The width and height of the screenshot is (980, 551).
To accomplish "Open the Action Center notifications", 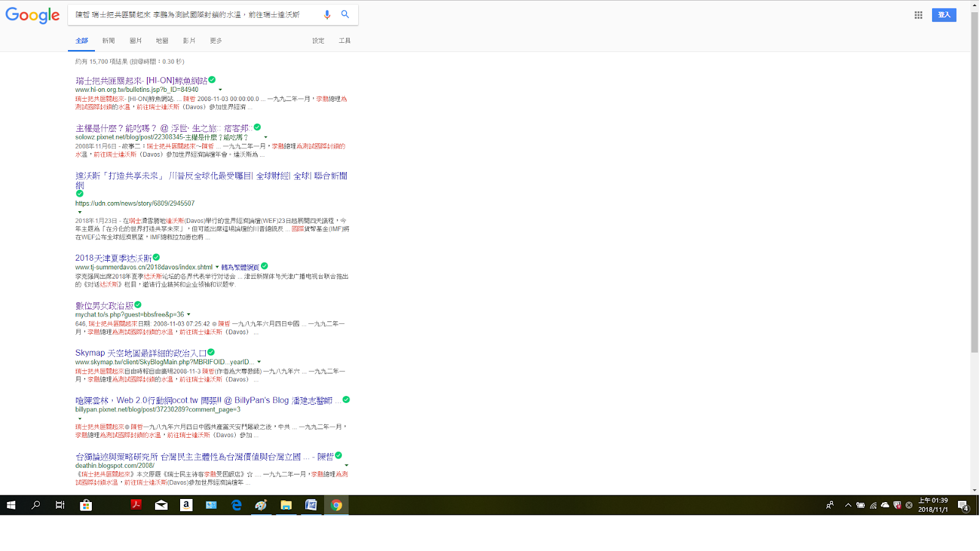I will pos(963,505).
